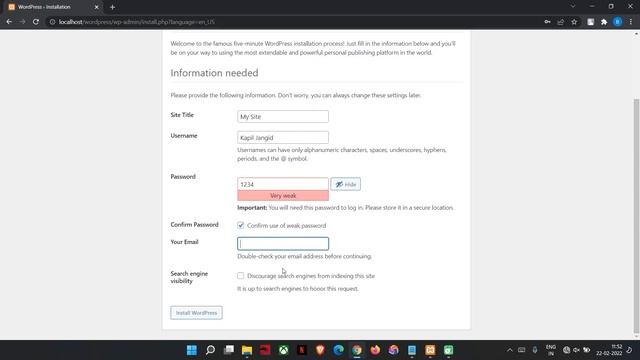Click the Information needed heading

(x=214, y=73)
